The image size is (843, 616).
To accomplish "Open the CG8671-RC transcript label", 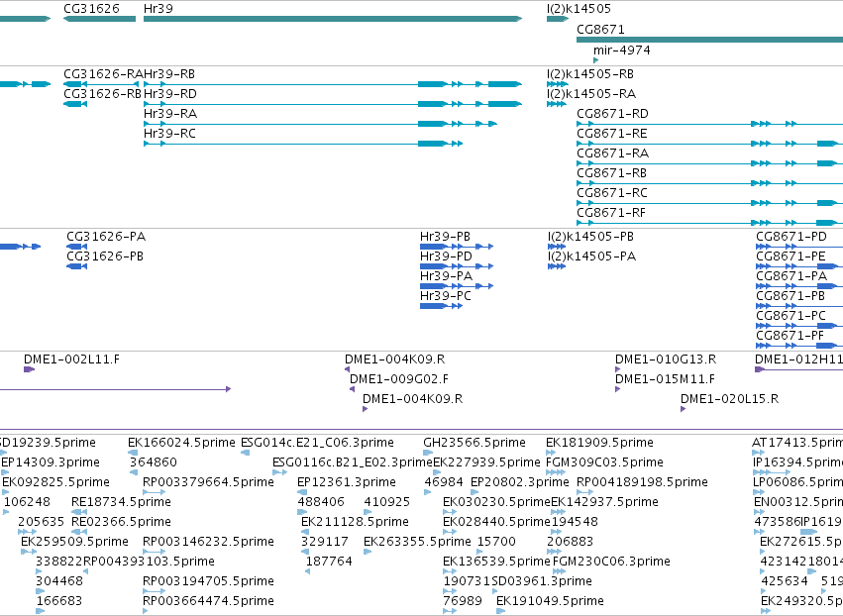I will pos(612,193).
